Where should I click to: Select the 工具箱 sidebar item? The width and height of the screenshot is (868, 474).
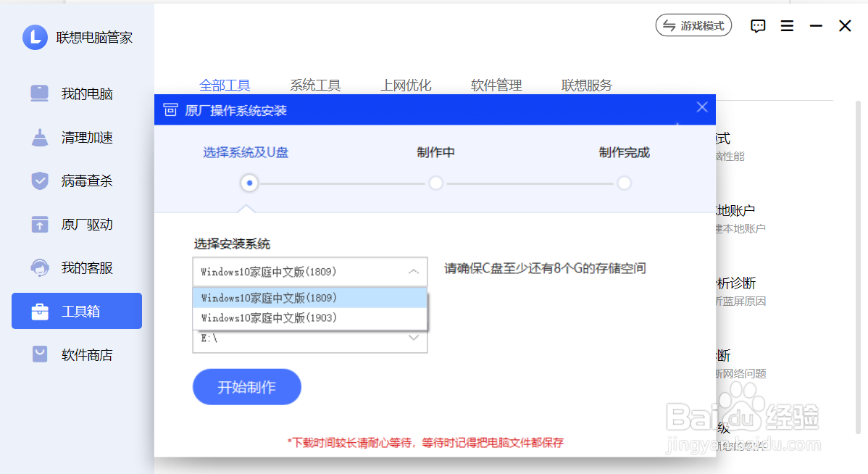point(76,311)
